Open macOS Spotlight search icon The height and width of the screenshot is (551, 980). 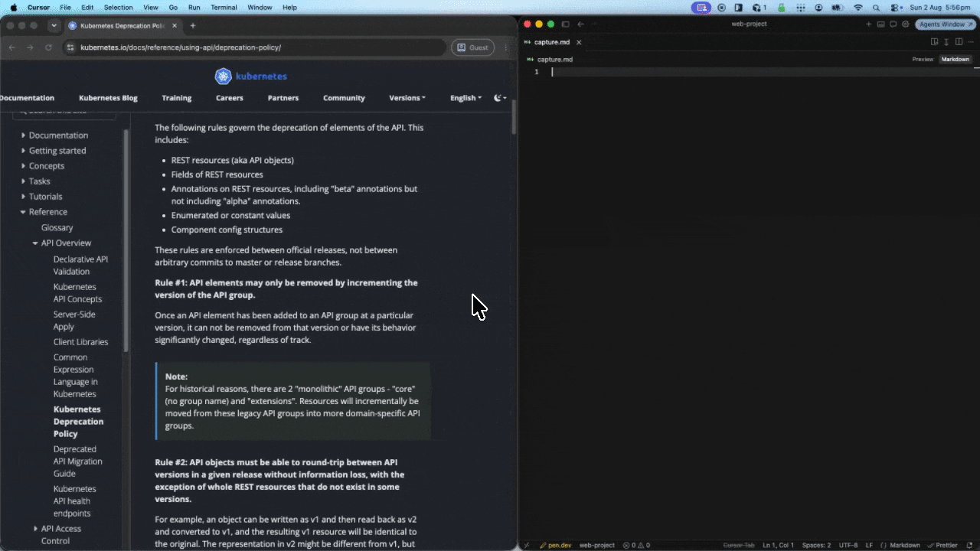pyautogui.click(x=876, y=7)
